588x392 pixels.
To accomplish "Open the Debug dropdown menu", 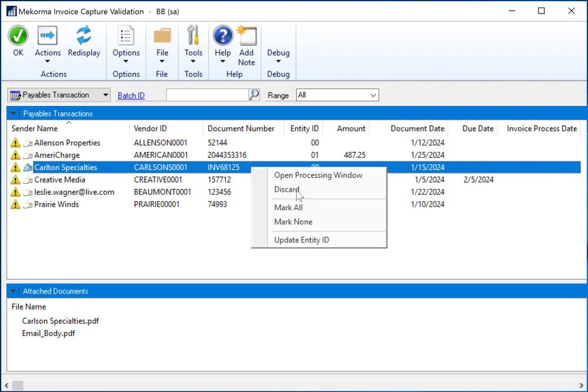I will tap(278, 56).
